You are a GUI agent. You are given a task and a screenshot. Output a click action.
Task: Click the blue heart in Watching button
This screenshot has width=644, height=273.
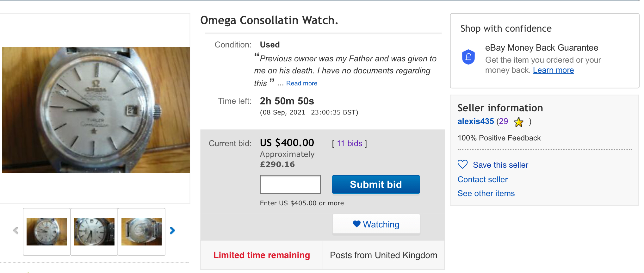[356, 224]
